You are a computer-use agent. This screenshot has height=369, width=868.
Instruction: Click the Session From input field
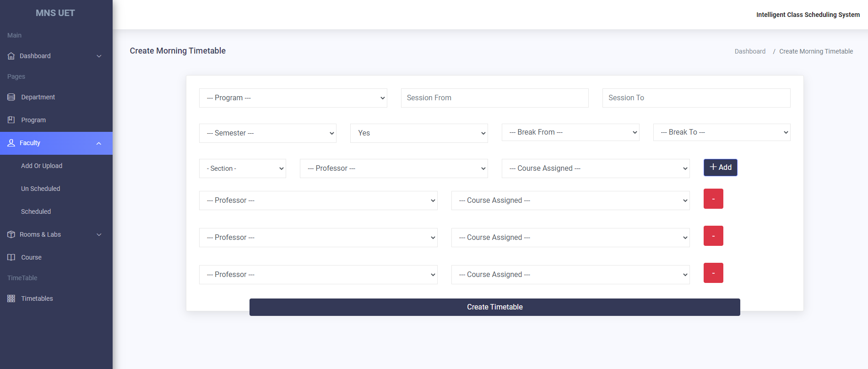click(x=494, y=98)
